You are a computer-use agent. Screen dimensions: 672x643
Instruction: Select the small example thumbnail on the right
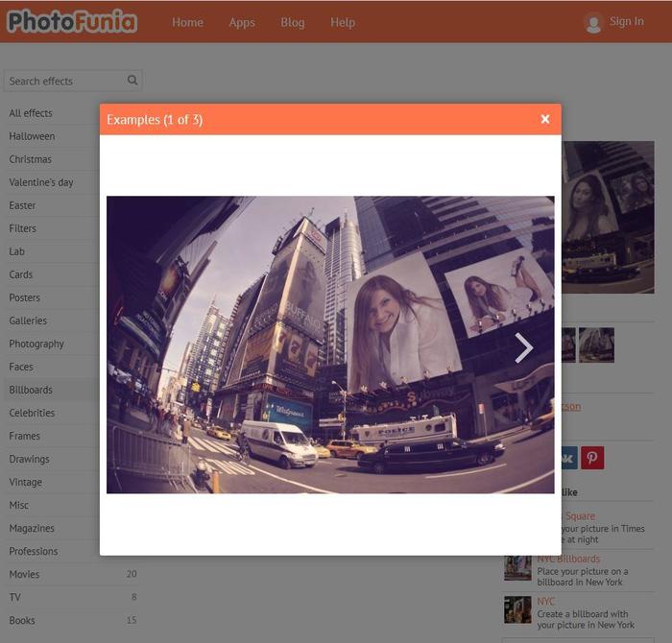pos(596,345)
